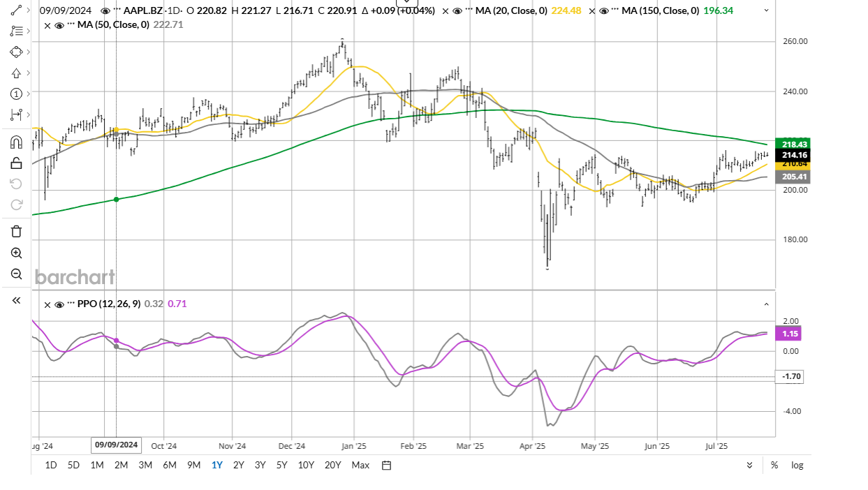Remove the MA (50, Close, 0) study

(47, 25)
